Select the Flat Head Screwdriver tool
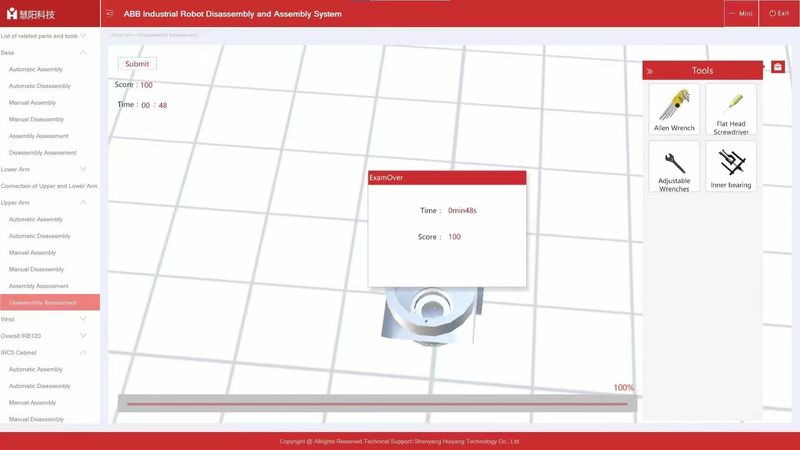 (x=731, y=110)
